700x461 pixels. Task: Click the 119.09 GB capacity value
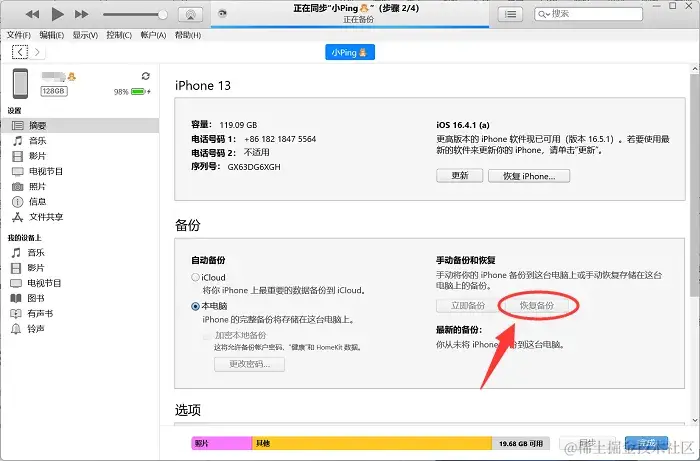[x=238, y=125]
